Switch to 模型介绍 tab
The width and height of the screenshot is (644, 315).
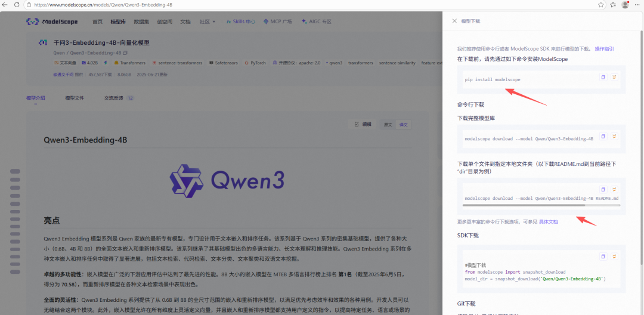click(x=36, y=98)
